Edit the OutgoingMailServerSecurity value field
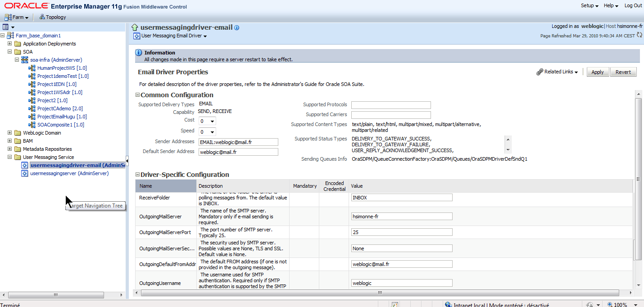 (x=402, y=248)
